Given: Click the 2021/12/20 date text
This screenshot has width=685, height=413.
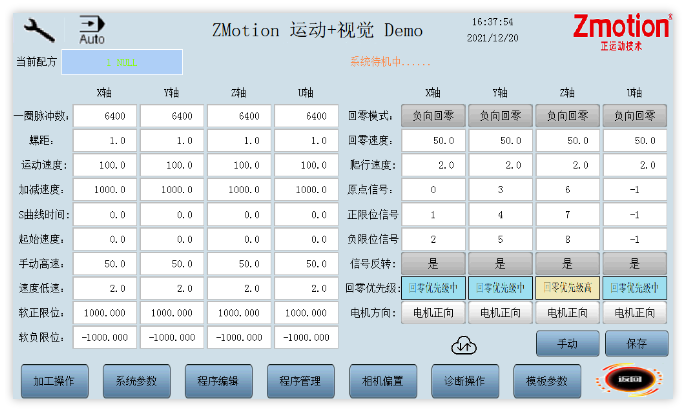Looking at the screenshot, I should click(x=492, y=38).
